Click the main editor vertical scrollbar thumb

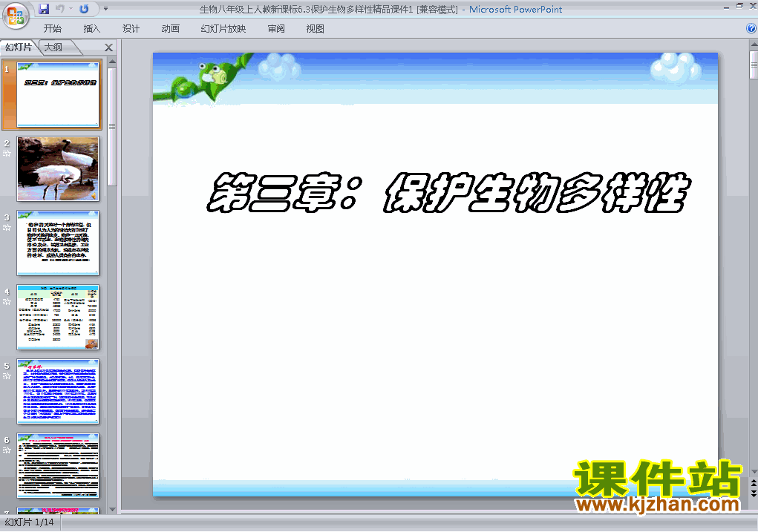pyautogui.click(x=754, y=65)
